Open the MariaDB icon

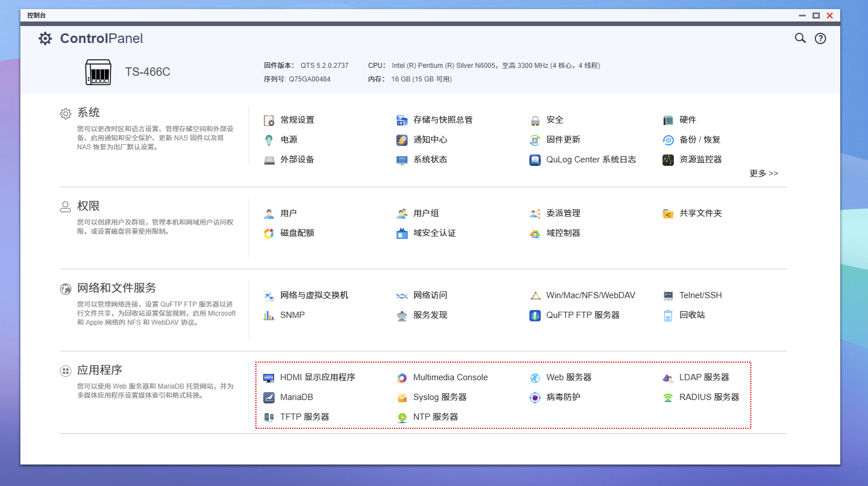tap(269, 397)
